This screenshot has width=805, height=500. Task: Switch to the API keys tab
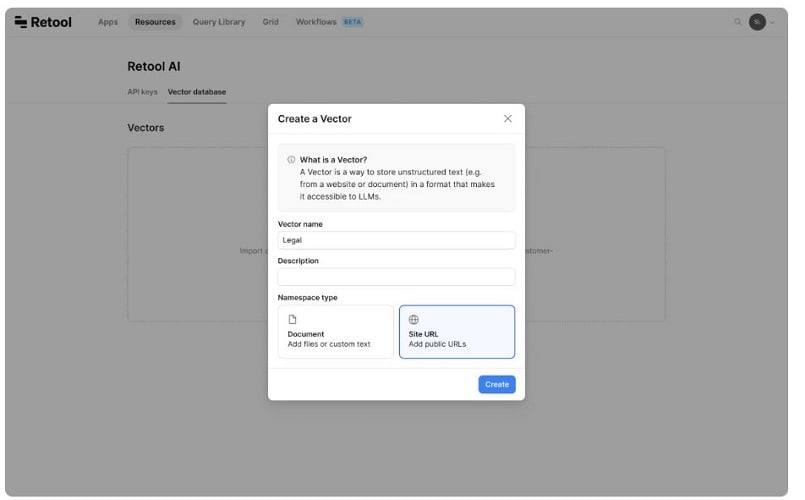pyautogui.click(x=142, y=92)
